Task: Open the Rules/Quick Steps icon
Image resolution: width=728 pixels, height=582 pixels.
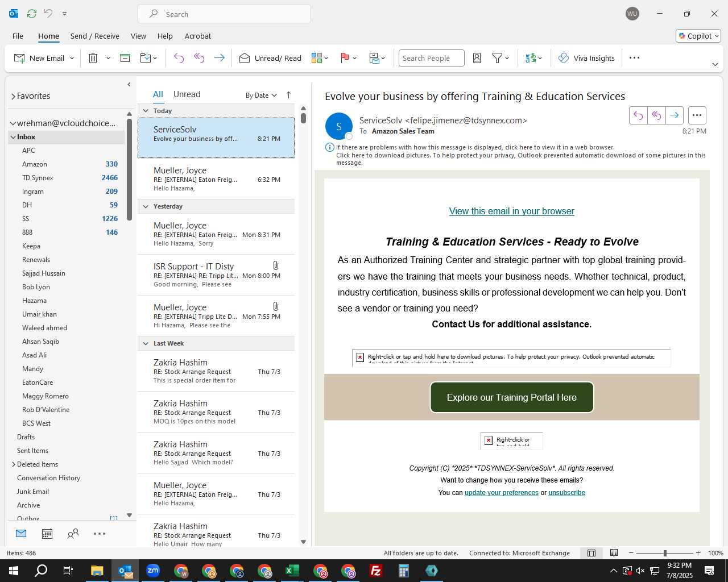Action: pos(374,58)
